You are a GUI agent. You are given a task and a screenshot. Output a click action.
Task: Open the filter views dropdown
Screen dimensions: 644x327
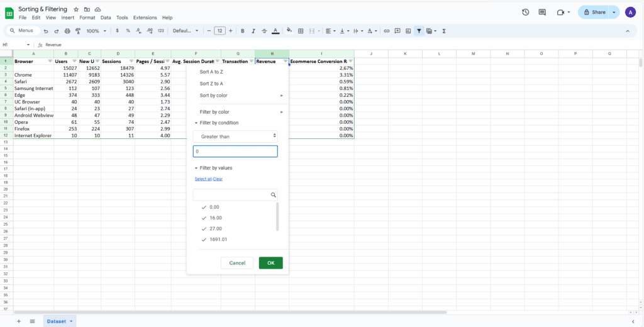(x=431, y=31)
